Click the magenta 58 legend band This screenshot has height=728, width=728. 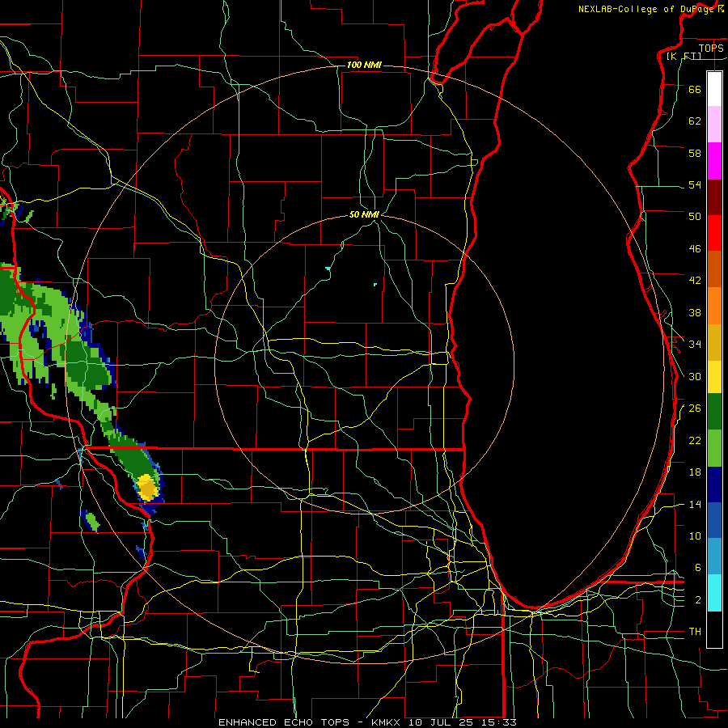pyautogui.click(x=714, y=161)
